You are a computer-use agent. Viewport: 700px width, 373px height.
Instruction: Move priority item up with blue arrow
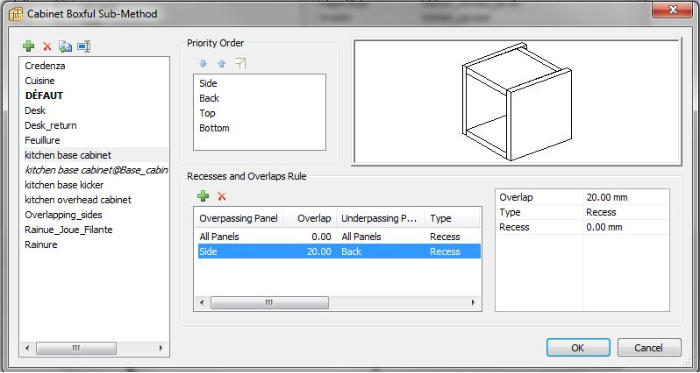coord(221,64)
